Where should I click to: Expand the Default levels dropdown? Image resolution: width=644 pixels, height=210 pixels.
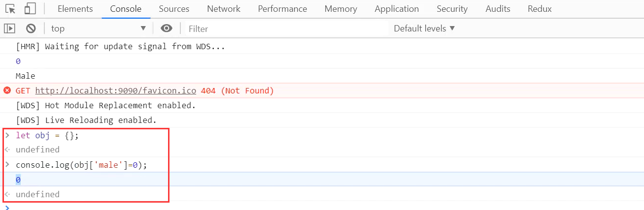[x=424, y=29]
